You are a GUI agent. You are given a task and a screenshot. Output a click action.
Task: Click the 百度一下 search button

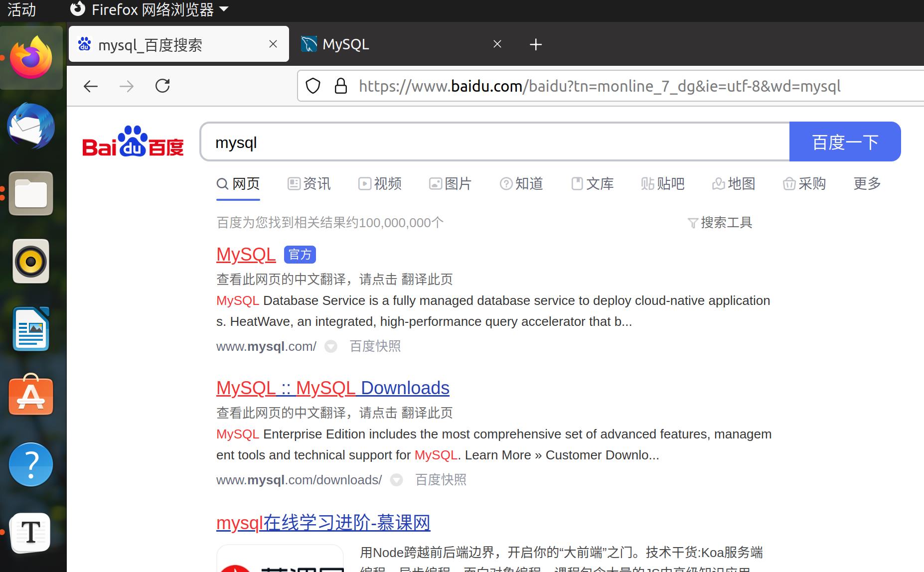point(845,142)
